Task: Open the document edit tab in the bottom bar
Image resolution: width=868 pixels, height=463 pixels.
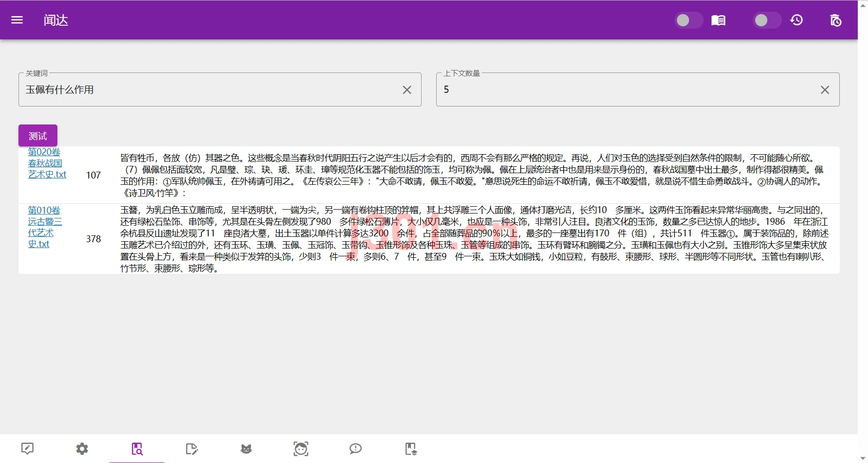Action: (x=192, y=448)
